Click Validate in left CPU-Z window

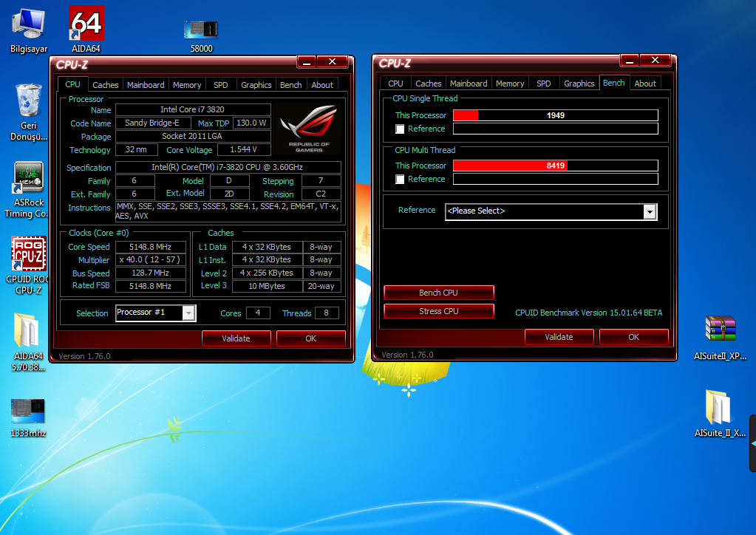[236, 338]
